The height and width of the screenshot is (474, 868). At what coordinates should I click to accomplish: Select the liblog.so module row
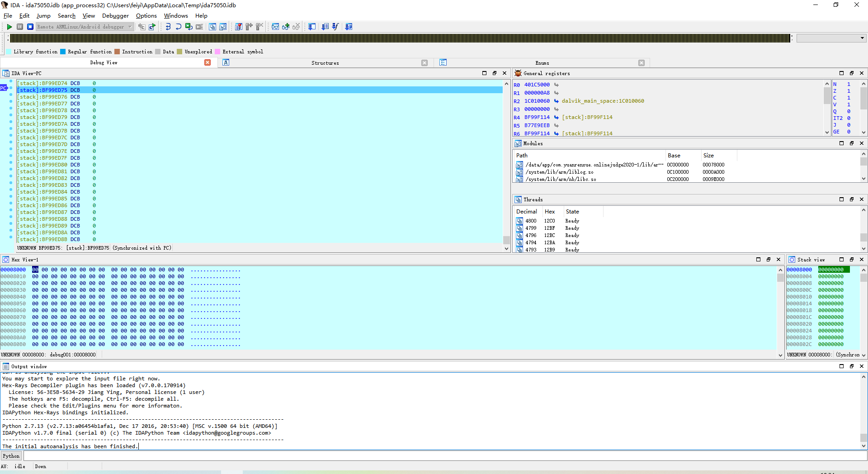pos(687,172)
